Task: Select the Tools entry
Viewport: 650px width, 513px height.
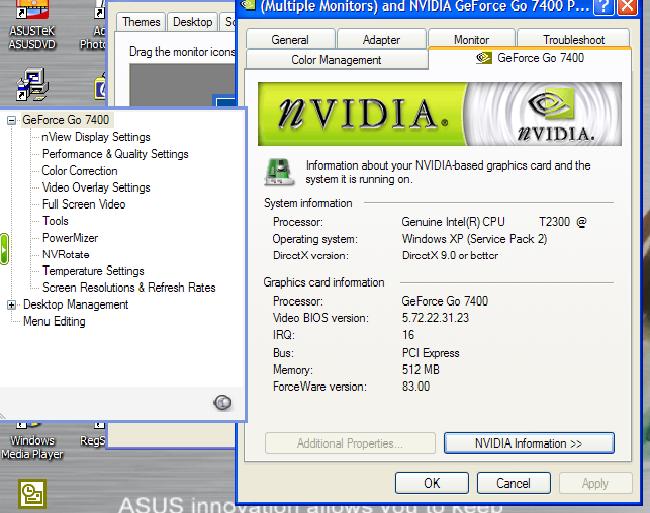Action: pos(55,221)
